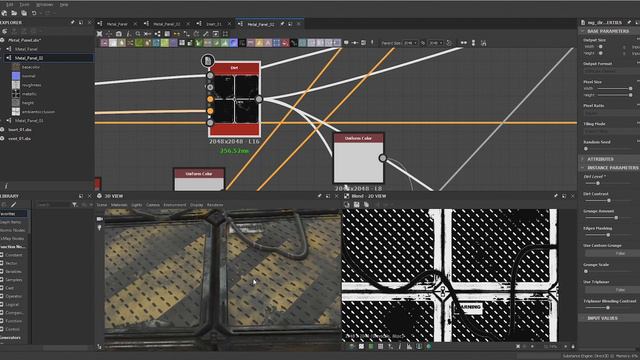Select the normal output thumbnail in Explorer

[x=16, y=76]
